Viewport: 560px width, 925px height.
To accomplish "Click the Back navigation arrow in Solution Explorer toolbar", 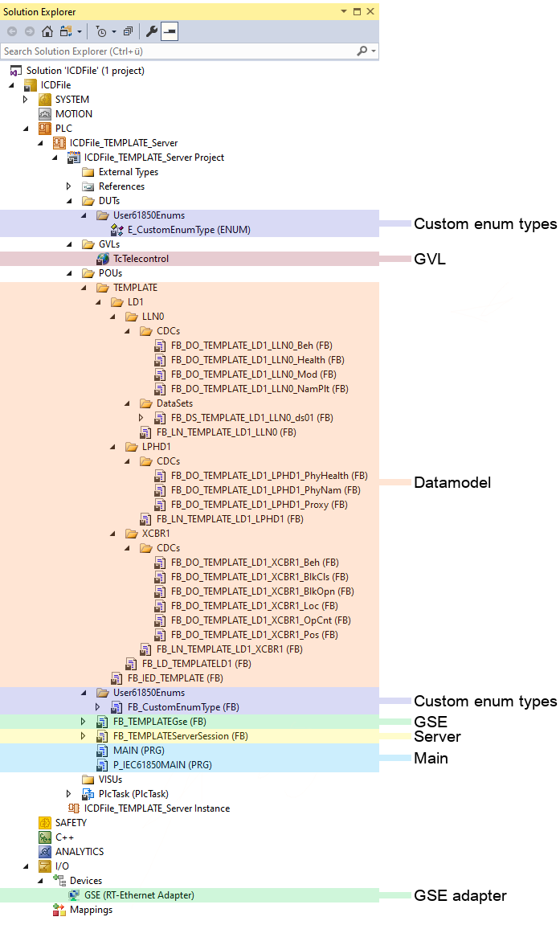I will tap(12, 31).
